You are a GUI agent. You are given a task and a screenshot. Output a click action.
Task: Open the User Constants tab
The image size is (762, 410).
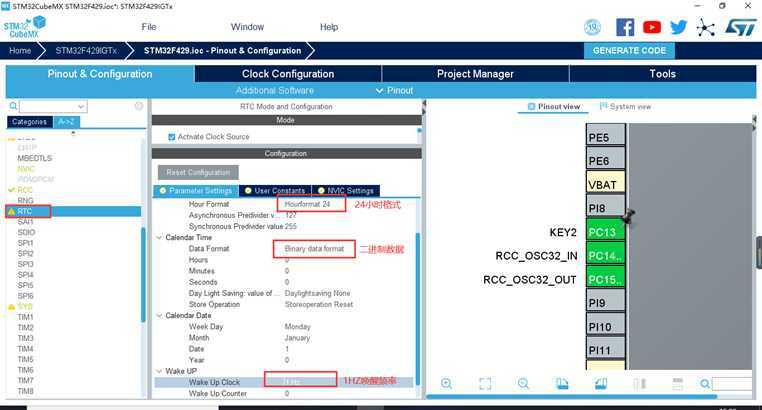point(275,191)
